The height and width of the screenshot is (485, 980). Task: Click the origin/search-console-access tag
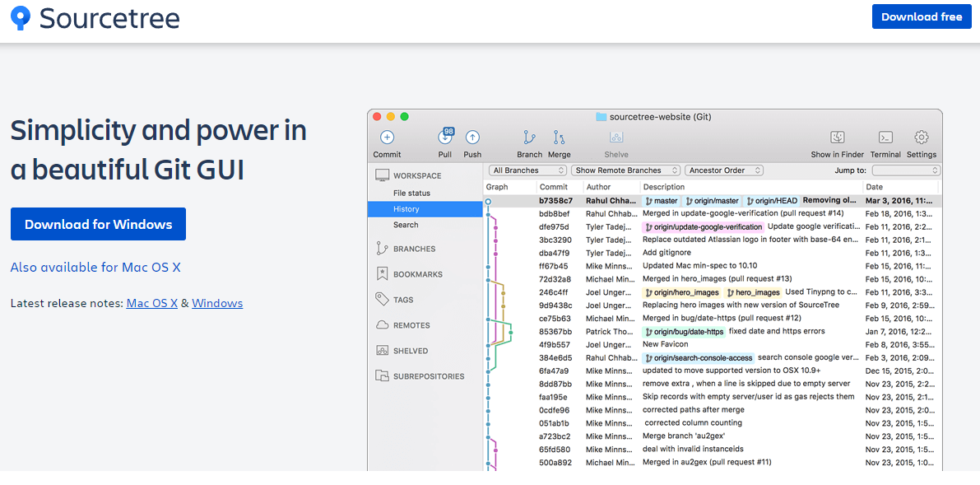pyautogui.click(x=698, y=358)
